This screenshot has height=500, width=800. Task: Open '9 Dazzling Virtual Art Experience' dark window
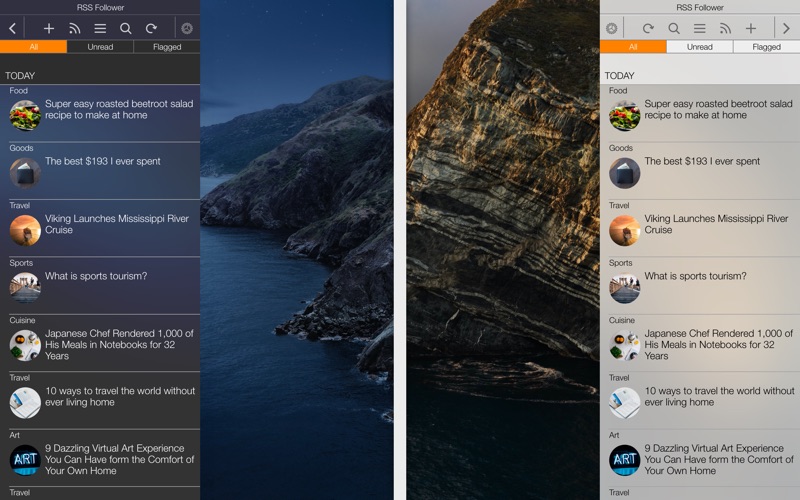[119, 459]
